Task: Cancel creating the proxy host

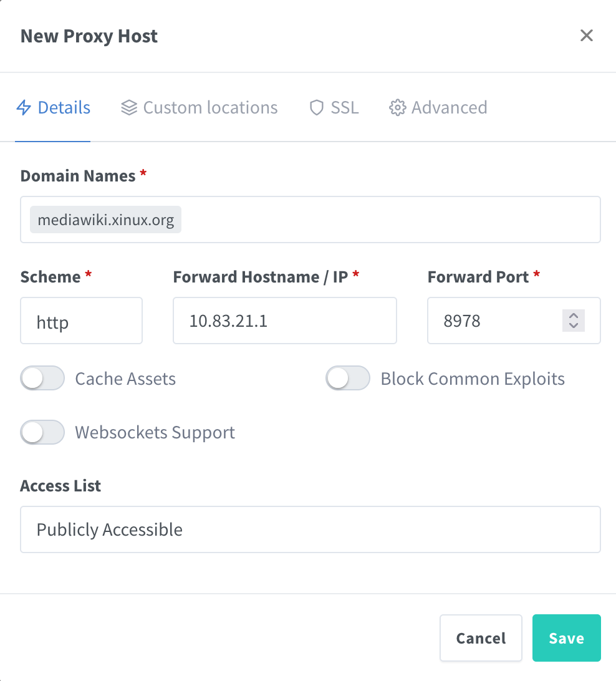Action: [481, 637]
